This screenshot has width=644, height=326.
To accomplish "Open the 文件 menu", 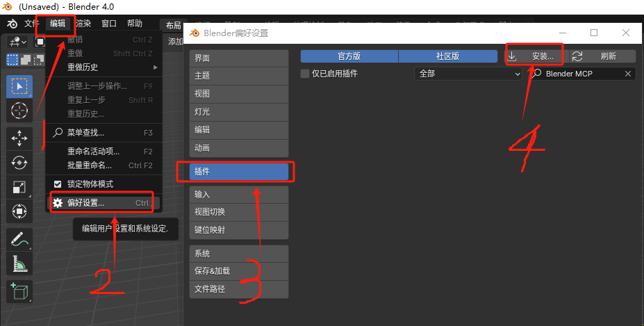I will [x=32, y=24].
